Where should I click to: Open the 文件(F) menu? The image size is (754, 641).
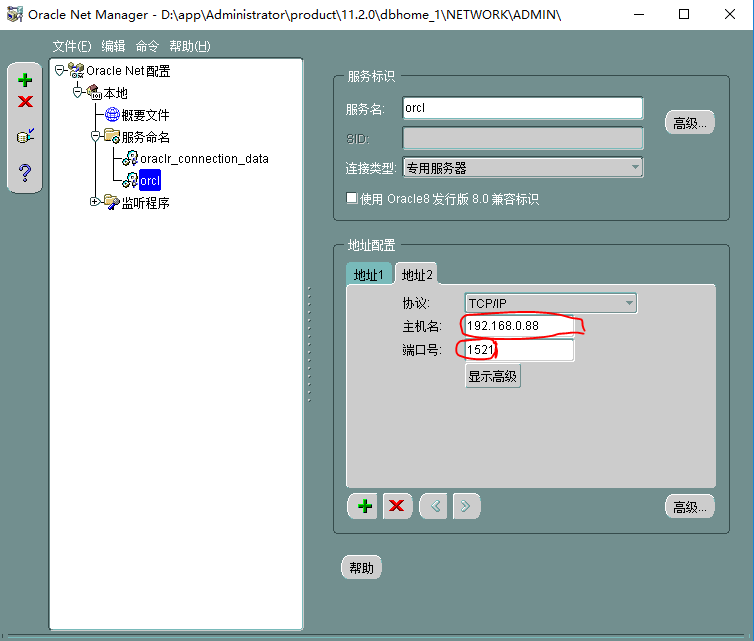click(72, 47)
